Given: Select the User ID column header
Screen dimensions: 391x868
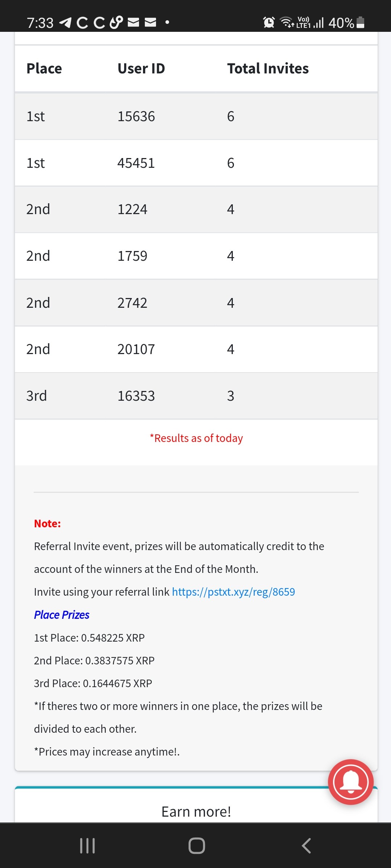Looking at the screenshot, I should click(x=141, y=68).
